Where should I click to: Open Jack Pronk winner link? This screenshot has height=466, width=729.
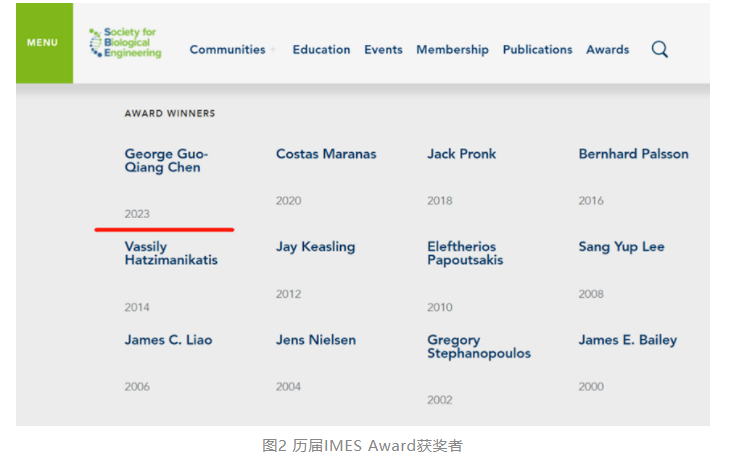tap(462, 154)
